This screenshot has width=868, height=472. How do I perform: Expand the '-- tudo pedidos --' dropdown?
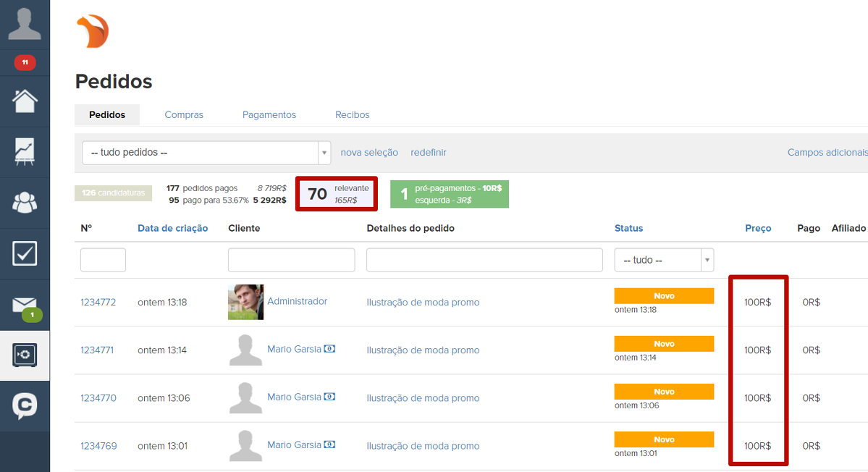pyautogui.click(x=206, y=153)
